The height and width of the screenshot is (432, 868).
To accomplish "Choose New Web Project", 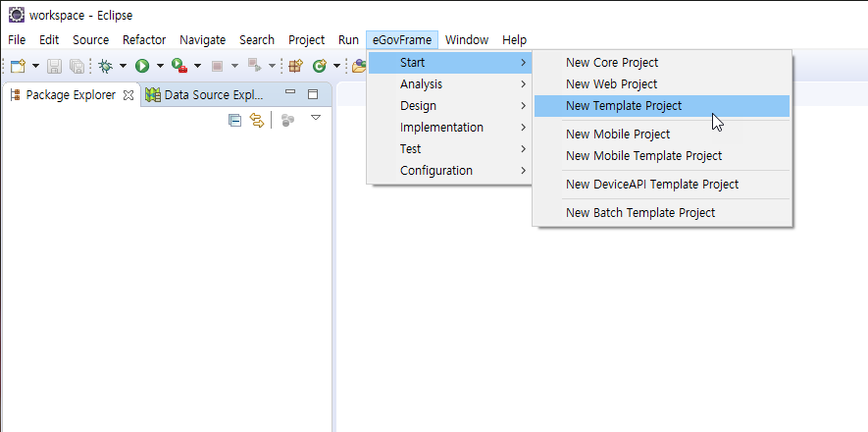I will point(662,84).
